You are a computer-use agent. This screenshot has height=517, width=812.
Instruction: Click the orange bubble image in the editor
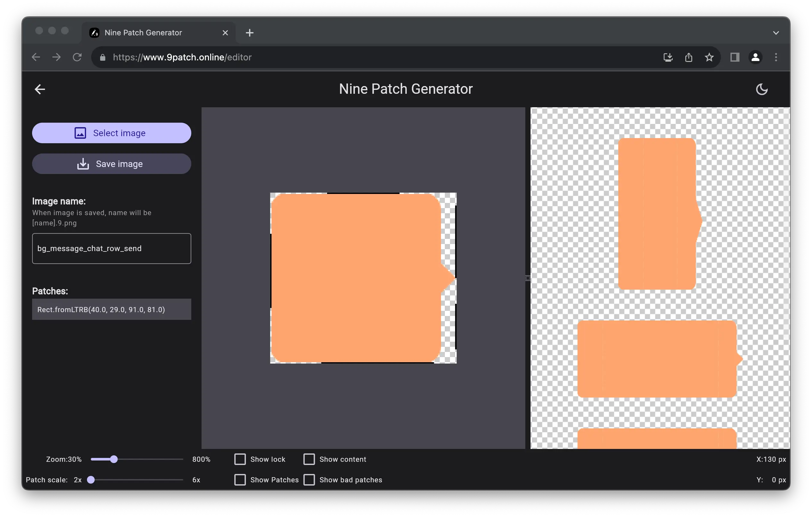pyautogui.click(x=363, y=278)
